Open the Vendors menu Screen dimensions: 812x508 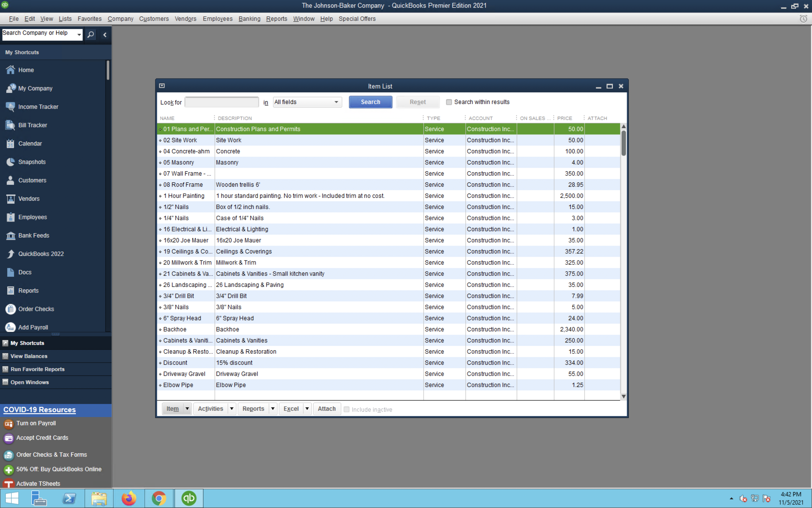(186, 19)
